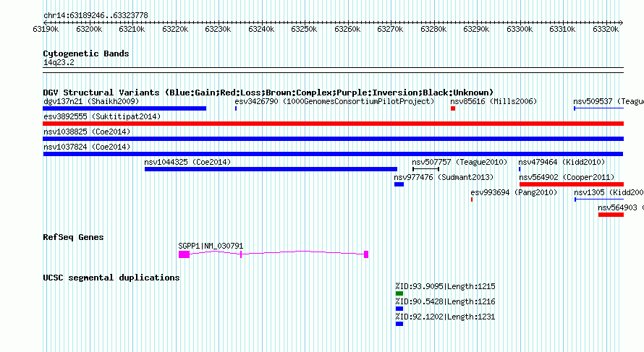Click the 14q23.2 cytogenetic band bar

tap(333, 70)
